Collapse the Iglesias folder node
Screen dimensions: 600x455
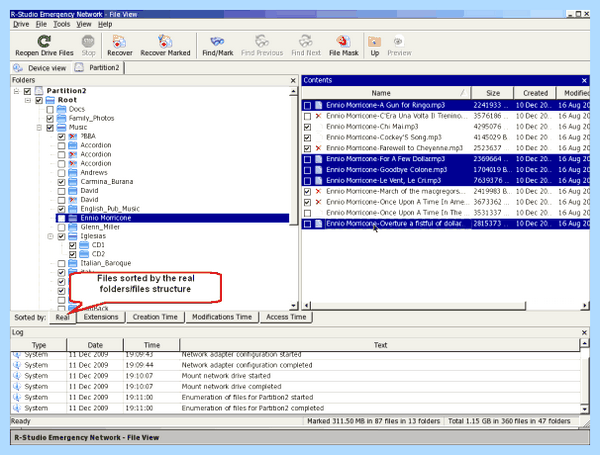[x=50, y=236]
